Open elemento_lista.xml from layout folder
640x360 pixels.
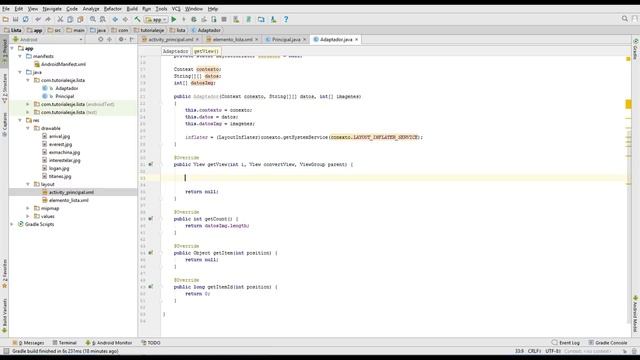click(69, 200)
